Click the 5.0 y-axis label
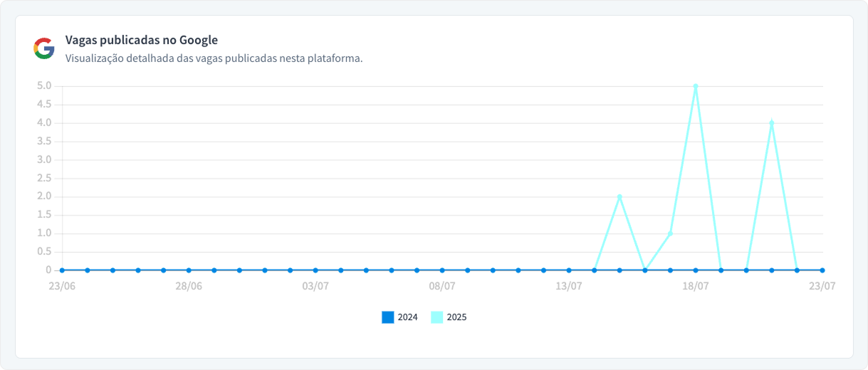This screenshot has width=868, height=370. (44, 86)
